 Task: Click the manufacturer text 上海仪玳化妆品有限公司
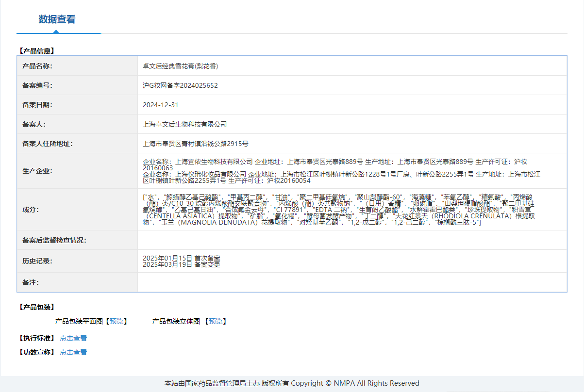coord(211,174)
